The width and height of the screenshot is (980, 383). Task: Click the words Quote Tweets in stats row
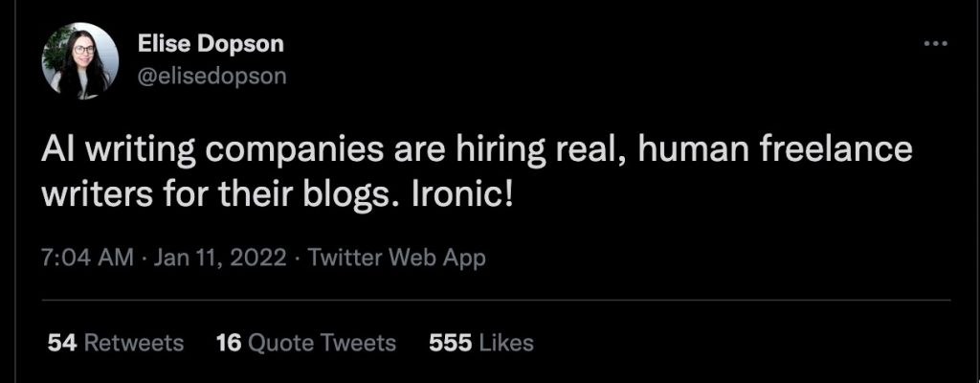point(322,342)
